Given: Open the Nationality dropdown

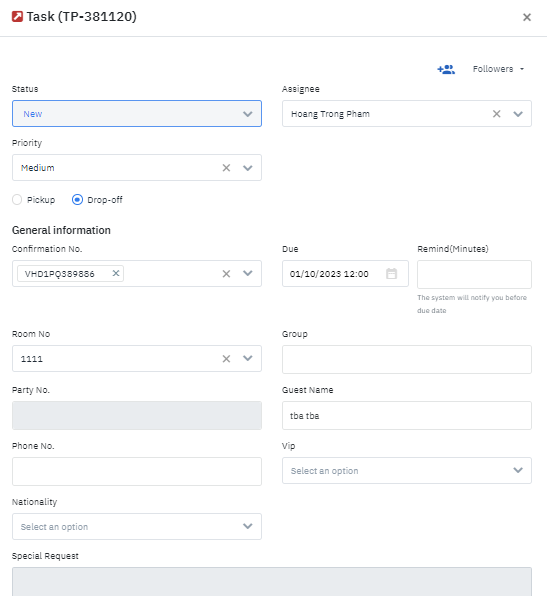Looking at the screenshot, I should [137, 526].
